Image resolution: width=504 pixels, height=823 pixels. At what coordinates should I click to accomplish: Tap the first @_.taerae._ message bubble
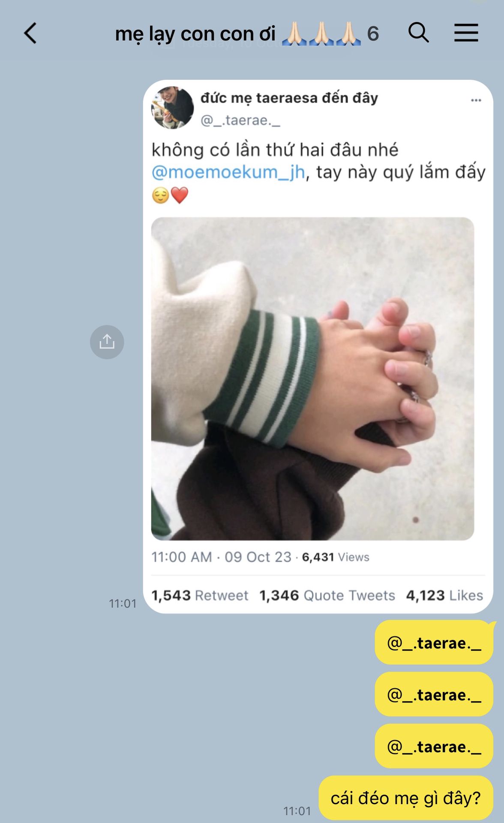434,642
